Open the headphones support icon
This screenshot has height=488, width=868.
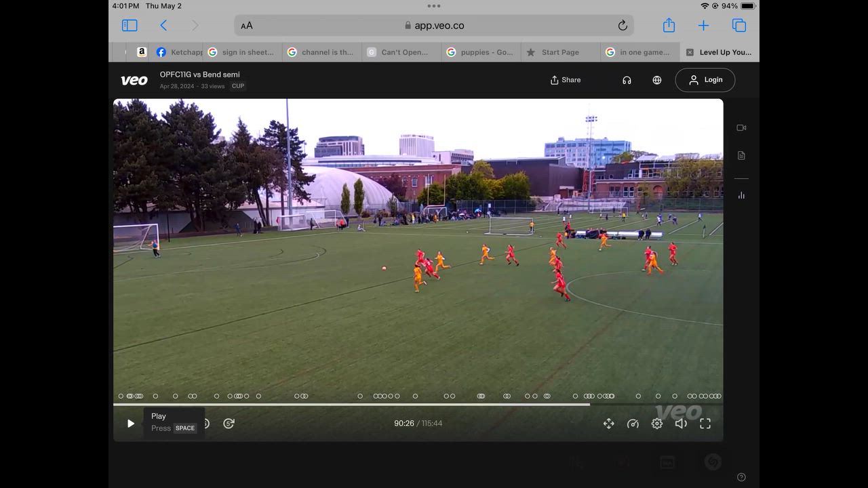tap(627, 80)
